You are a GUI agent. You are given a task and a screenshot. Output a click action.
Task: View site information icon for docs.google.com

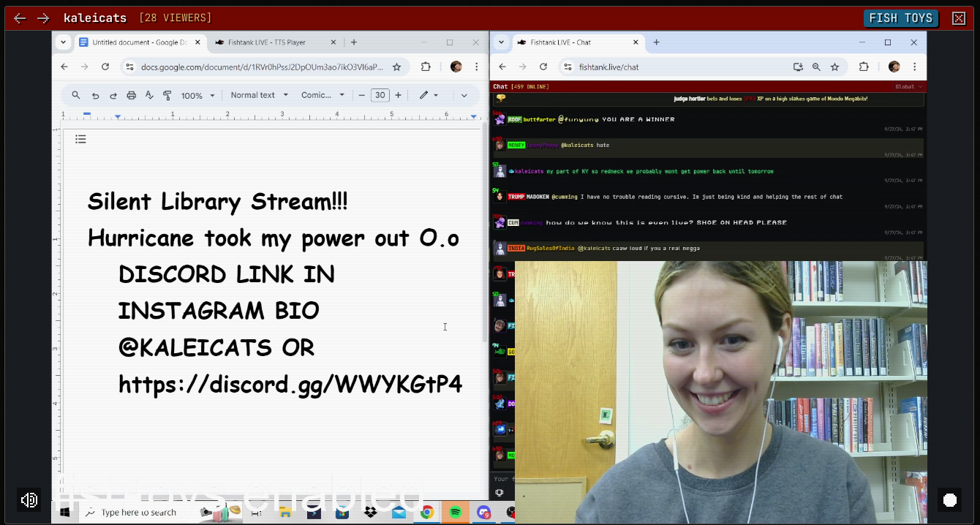click(x=129, y=67)
